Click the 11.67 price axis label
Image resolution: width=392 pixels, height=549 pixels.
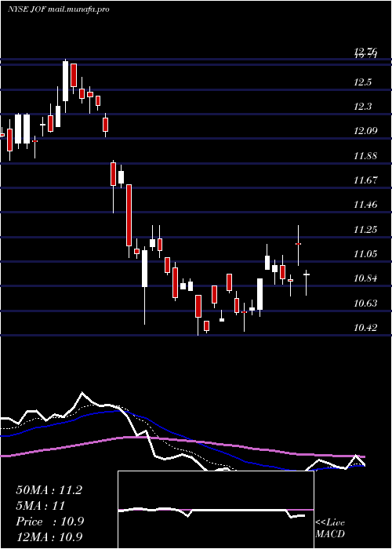(x=366, y=180)
